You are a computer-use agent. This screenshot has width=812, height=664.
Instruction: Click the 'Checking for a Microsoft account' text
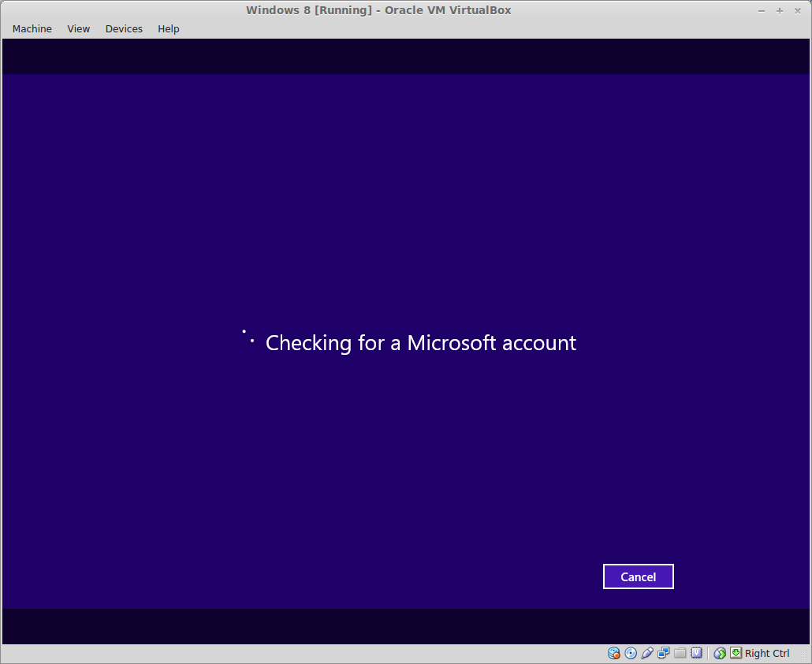point(420,343)
